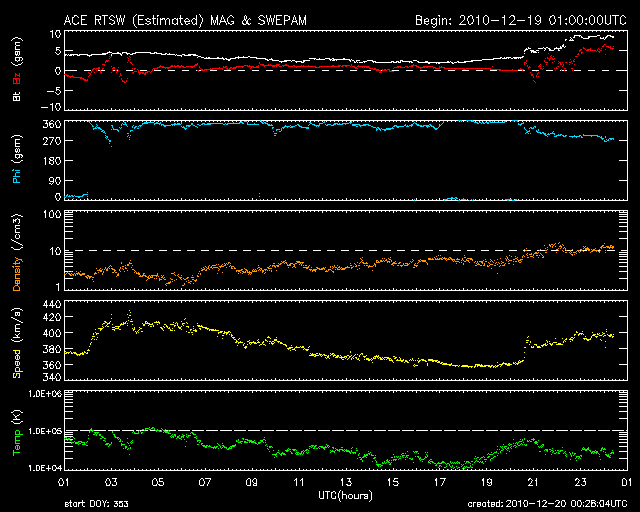Select the 17 hour tick label
Screen dimensions: 640x512
[440, 482]
